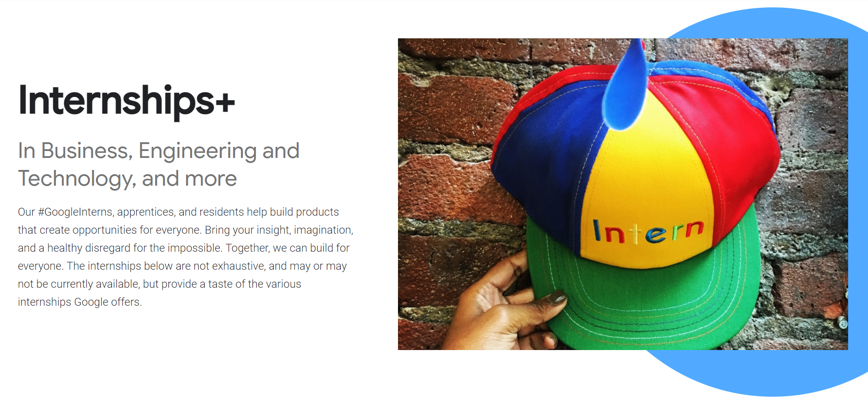Select the 'In Business, Engineering and' subheading line
Image resolution: width=868 pixels, height=399 pixels.
159,151
